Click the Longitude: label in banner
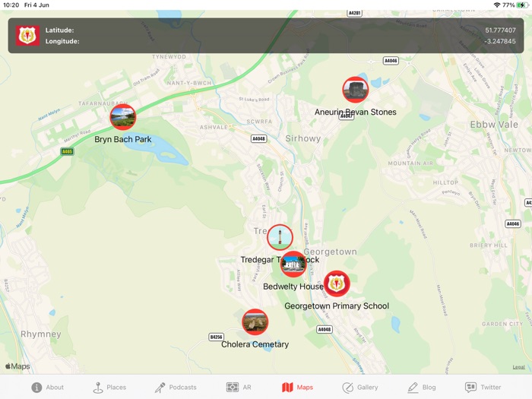 (x=62, y=41)
